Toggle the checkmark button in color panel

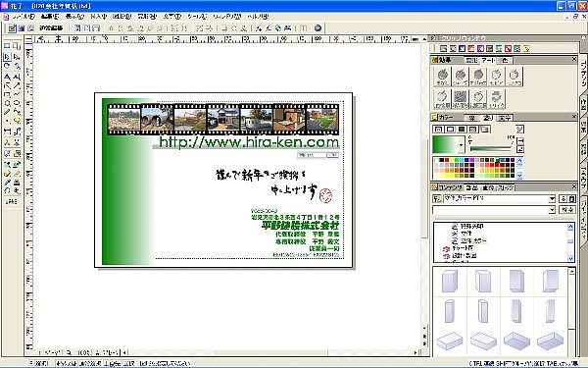click(519, 129)
